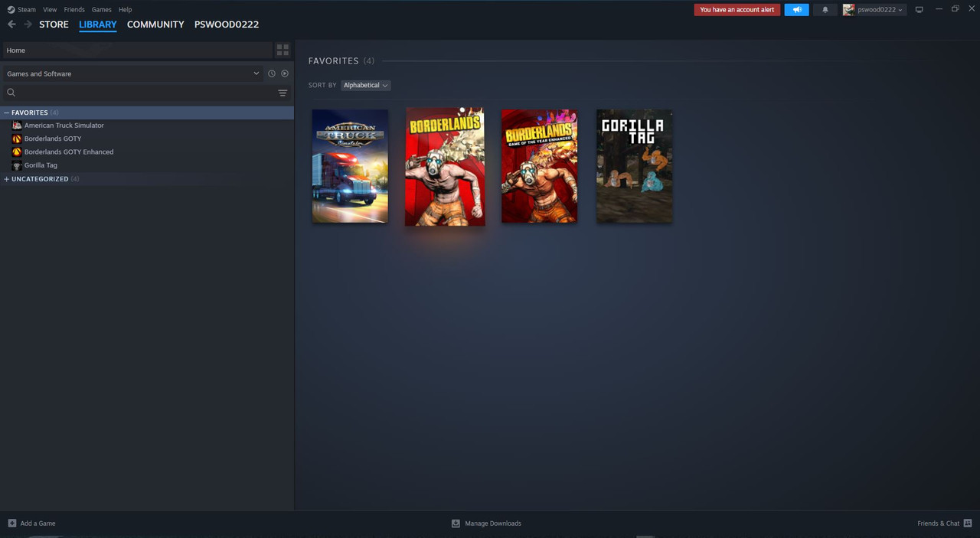Click the blue megaphone announcements icon
Viewport: 980px width, 538px height.
(x=796, y=10)
